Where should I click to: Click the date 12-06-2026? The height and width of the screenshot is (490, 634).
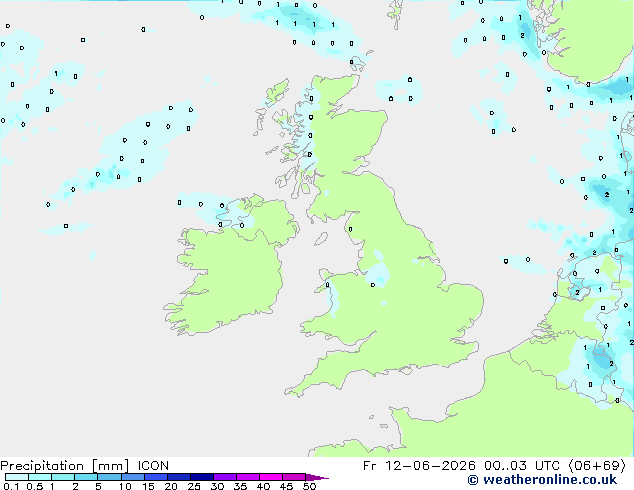pos(430,466)
